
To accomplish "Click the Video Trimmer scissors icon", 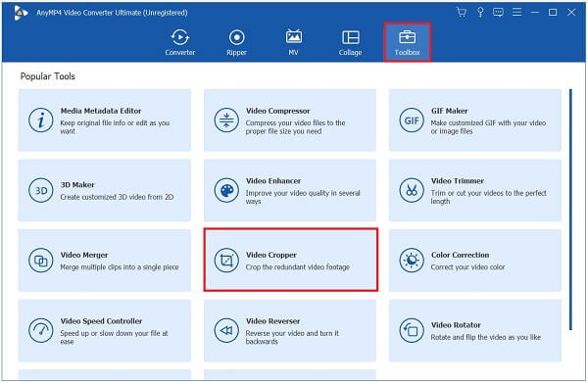I will [412, 190].
